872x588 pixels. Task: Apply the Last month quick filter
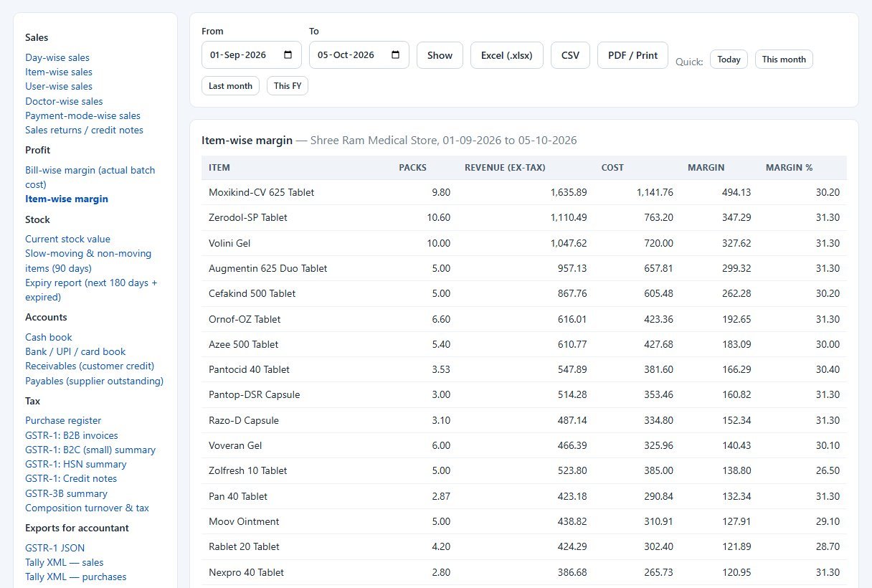click(x=230, y=86)
